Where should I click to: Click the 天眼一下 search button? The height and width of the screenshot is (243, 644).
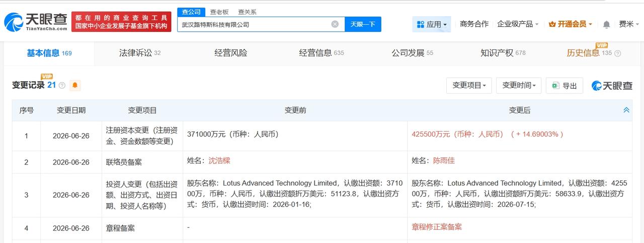(363, 24)
